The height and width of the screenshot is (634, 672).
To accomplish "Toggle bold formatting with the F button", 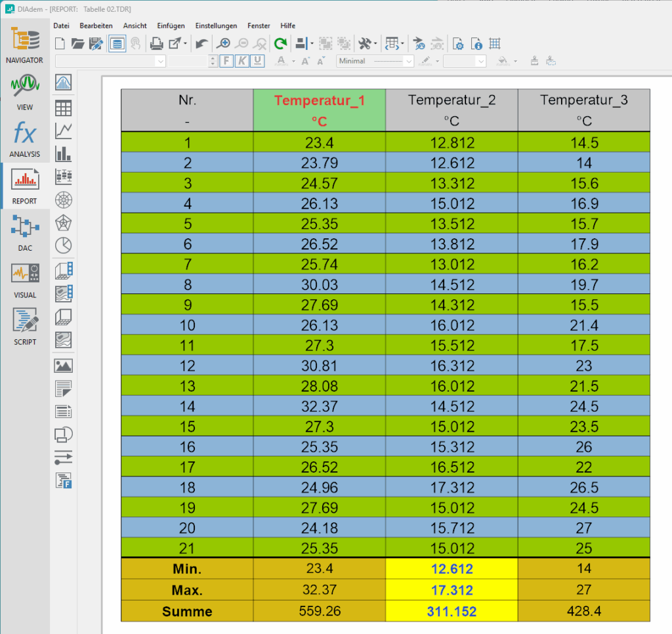I will [x=226, y=61].
